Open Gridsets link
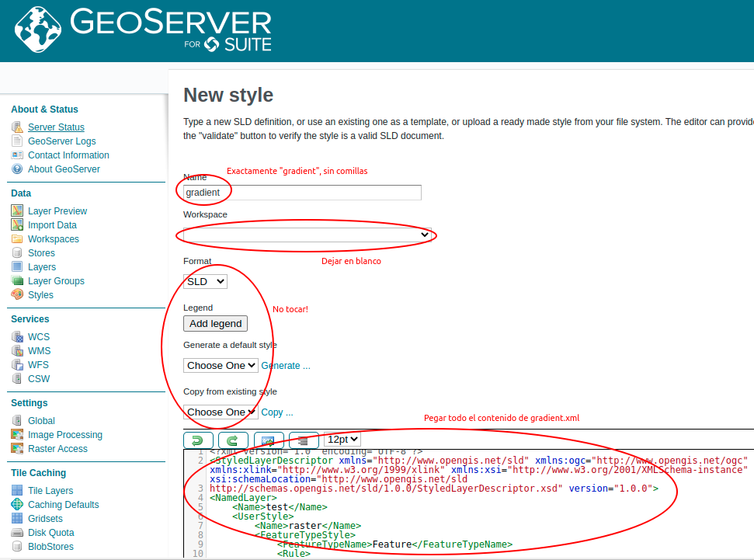 click(x=45, y=518)
